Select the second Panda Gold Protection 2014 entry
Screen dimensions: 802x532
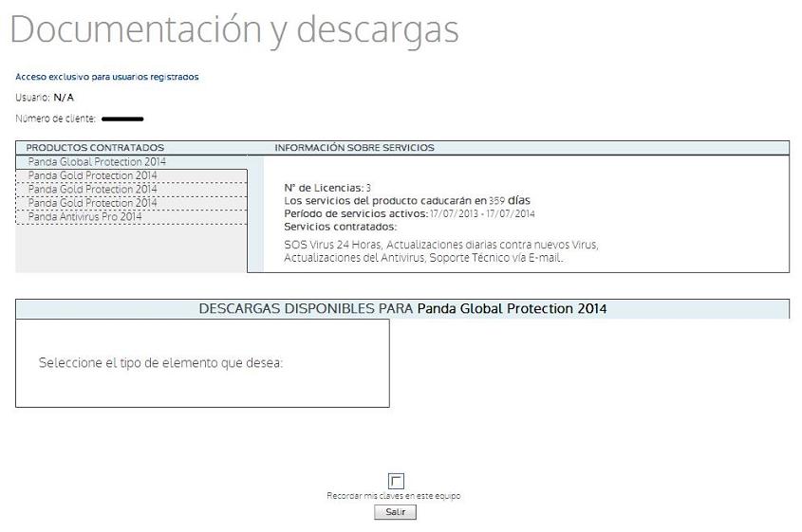click(131, 190)
